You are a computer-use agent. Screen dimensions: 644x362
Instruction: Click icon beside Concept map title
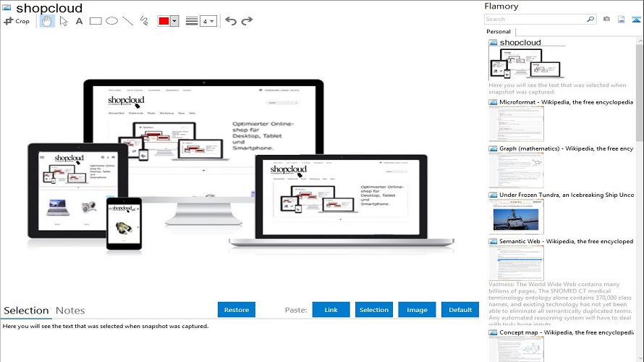click(493, 333)
